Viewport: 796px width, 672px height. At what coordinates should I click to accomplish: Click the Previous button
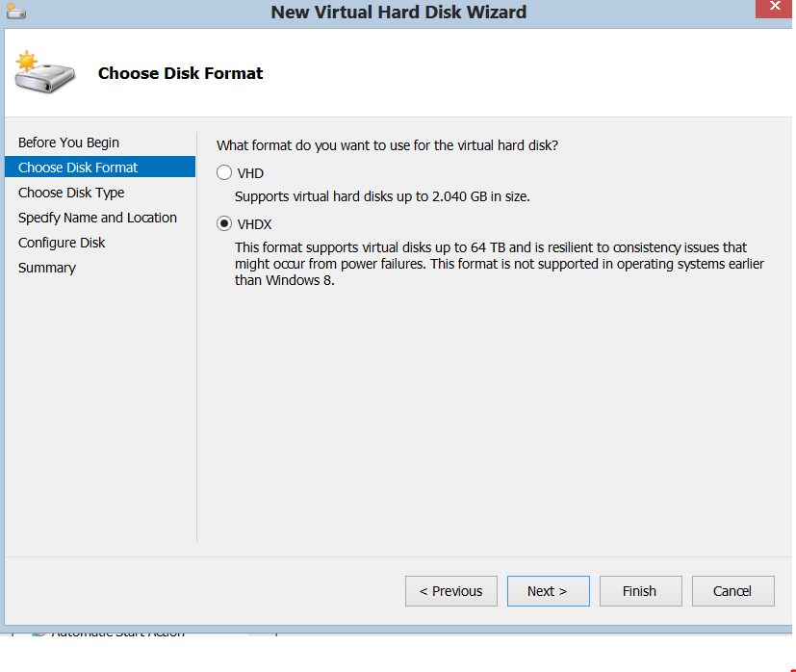(450, 590)
